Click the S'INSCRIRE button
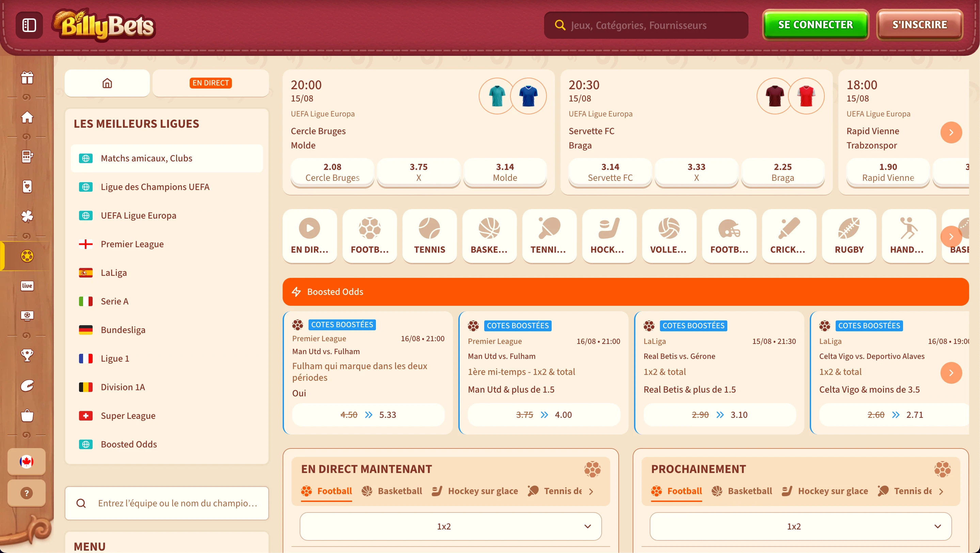 919,25
